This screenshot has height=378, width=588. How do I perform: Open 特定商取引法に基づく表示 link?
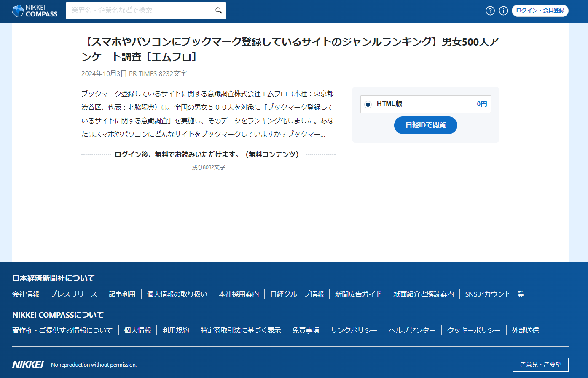tap(241, 330)
